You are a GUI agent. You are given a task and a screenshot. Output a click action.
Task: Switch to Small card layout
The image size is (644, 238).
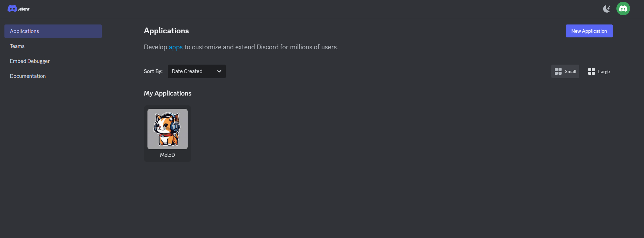[565, 71]
